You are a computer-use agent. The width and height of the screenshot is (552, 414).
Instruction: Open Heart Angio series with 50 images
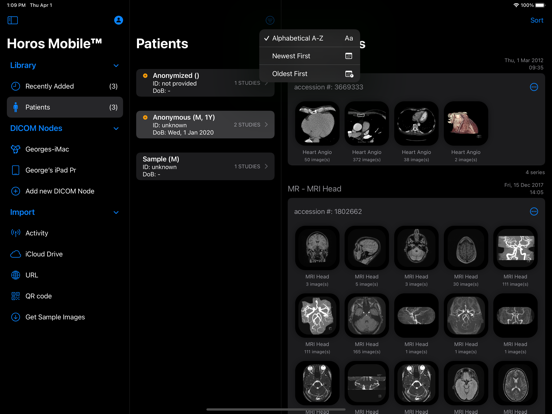pos(317,124)
